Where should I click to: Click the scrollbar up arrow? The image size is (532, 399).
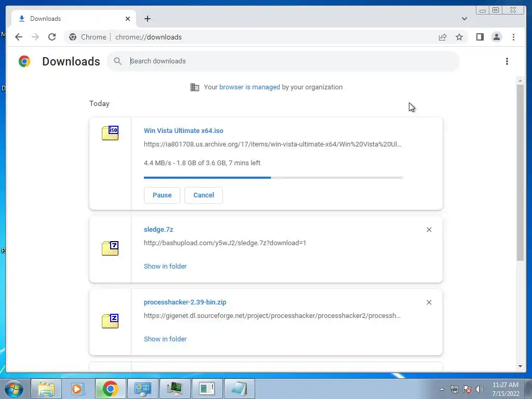[x=520, y=81]
